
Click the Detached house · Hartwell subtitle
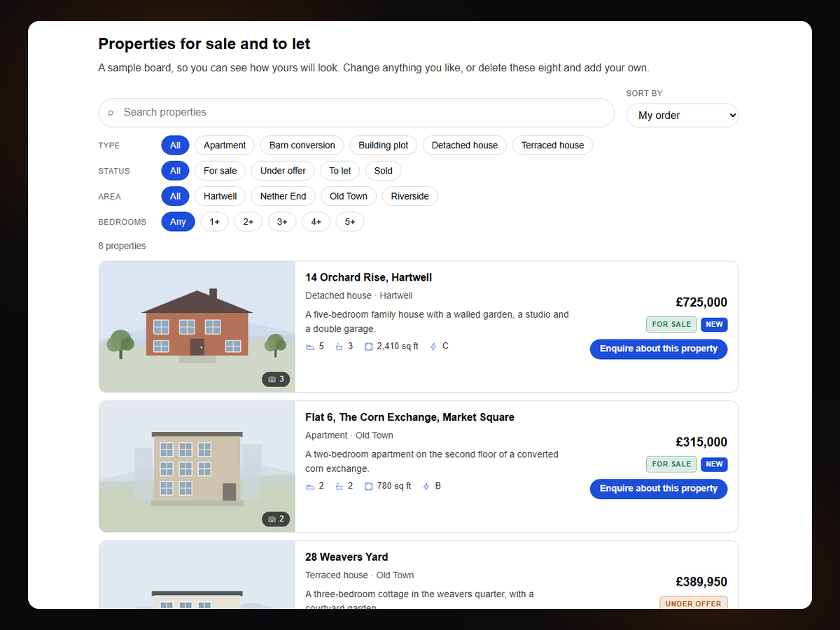tap(359, 295)
